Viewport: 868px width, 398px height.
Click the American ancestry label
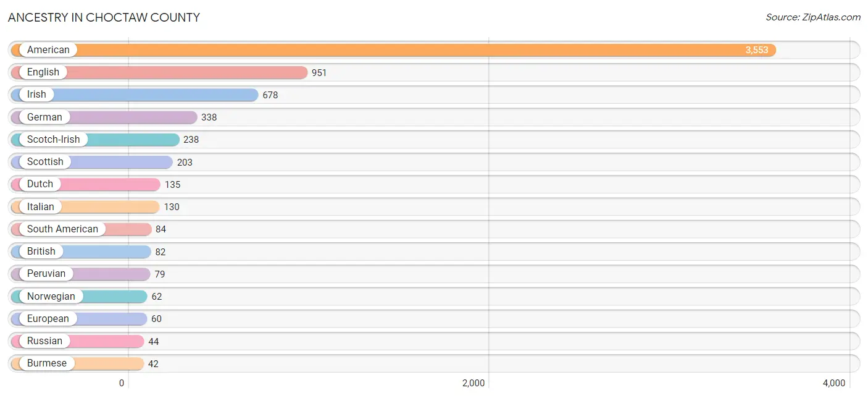coord(48,50)
